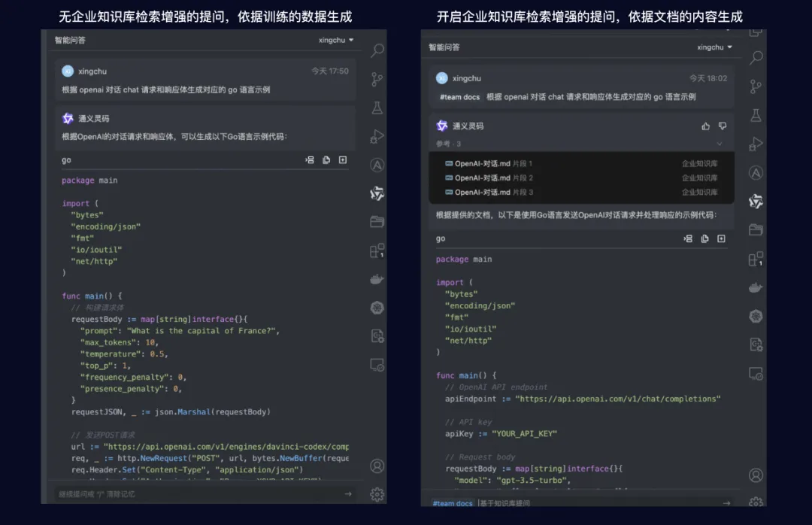Viewport: 812px width, 525px height.
Task: Open the Run and Debug icon
Action: [x=377, y=136]
